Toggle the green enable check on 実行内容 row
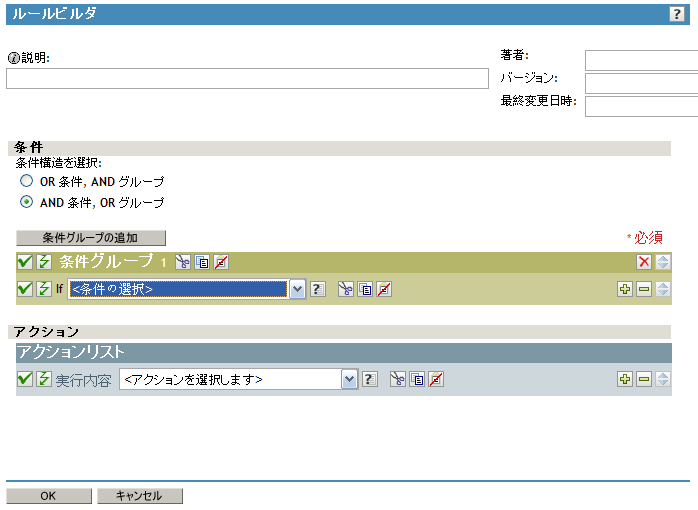Image resolution: width=698 pixels, height=510 pixels. click(x=25, y=379)
